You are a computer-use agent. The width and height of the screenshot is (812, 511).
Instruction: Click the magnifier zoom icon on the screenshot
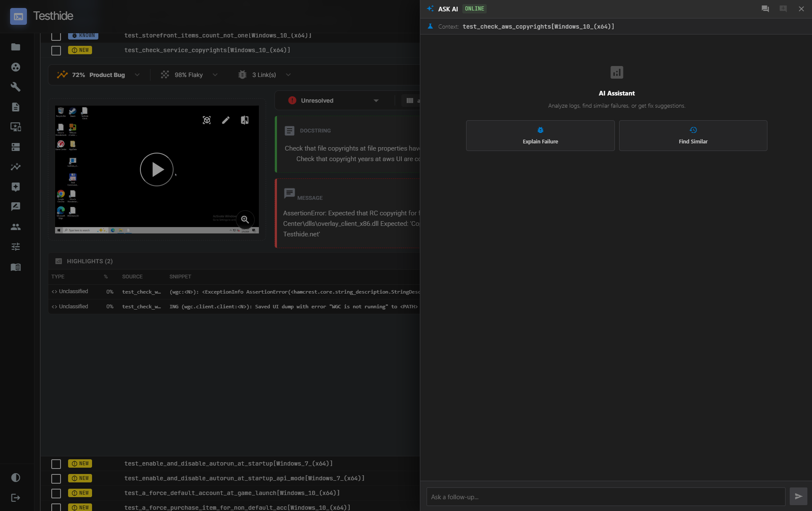point(245,220)
